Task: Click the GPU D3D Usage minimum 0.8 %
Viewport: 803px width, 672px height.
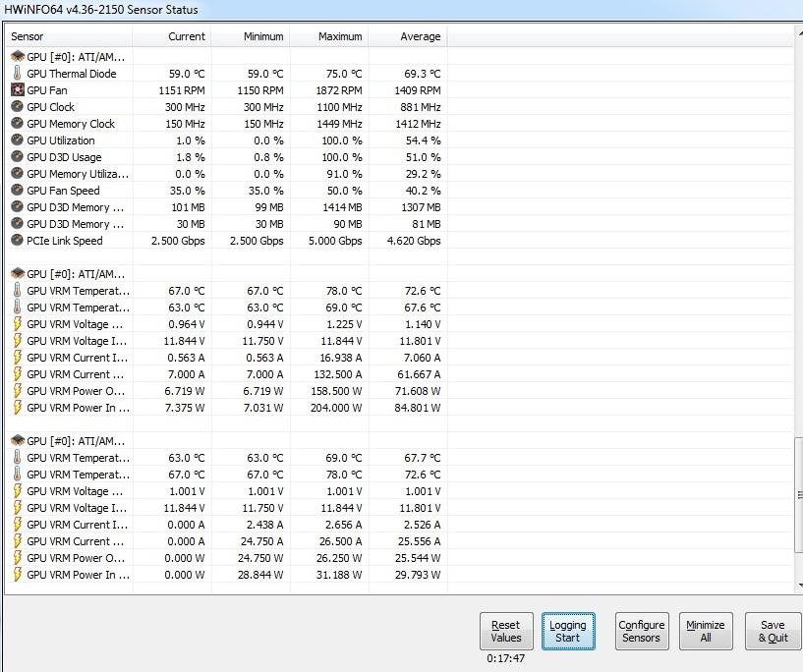Action: tap(268, 156)
